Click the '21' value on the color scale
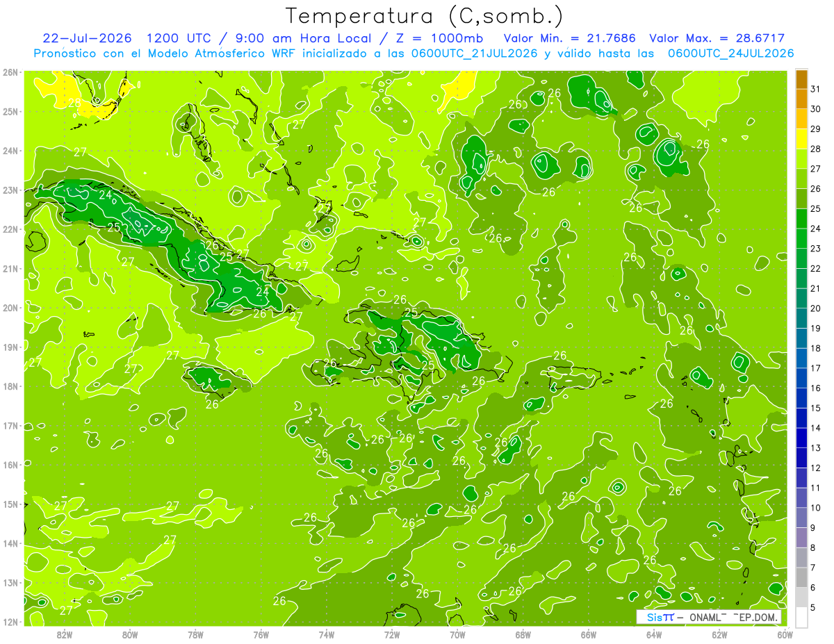Screen dimensions: 834x644 [x=815, y=288]
